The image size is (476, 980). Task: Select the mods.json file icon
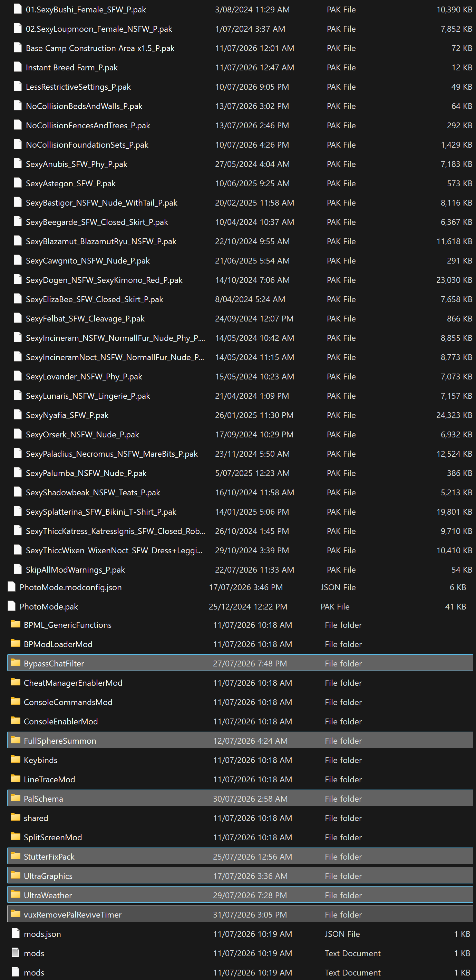[x=16, y=933]
